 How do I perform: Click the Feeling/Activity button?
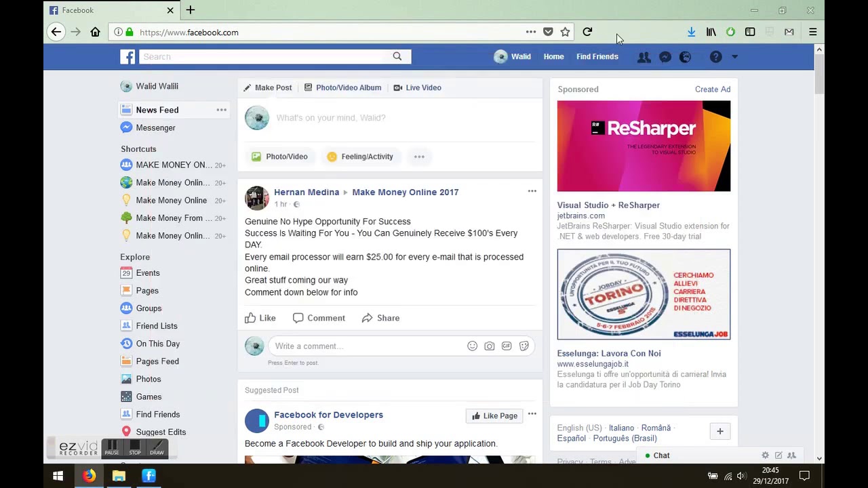pyautogui.click(x=360, y=157)
